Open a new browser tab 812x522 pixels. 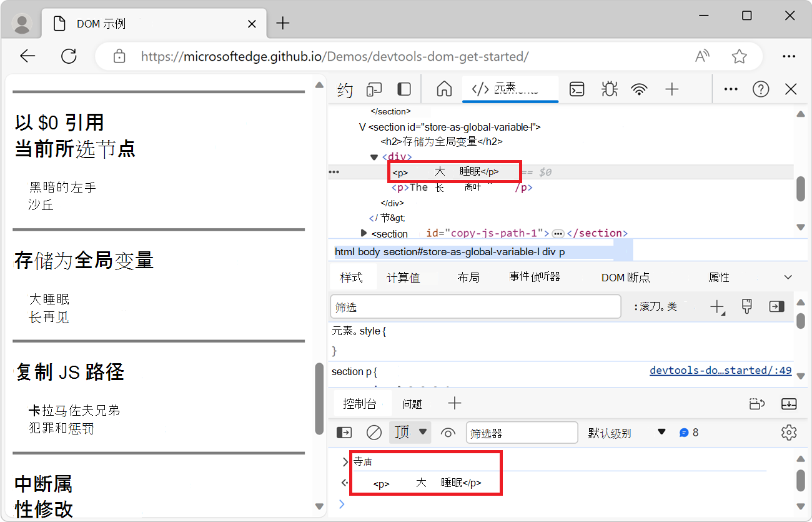pos(283,24)
